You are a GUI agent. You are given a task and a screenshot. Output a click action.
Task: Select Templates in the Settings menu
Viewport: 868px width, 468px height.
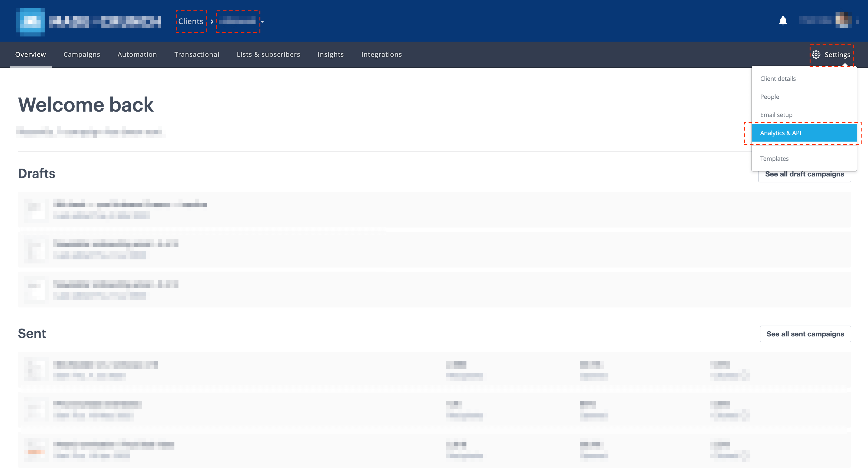coord(774,159)
